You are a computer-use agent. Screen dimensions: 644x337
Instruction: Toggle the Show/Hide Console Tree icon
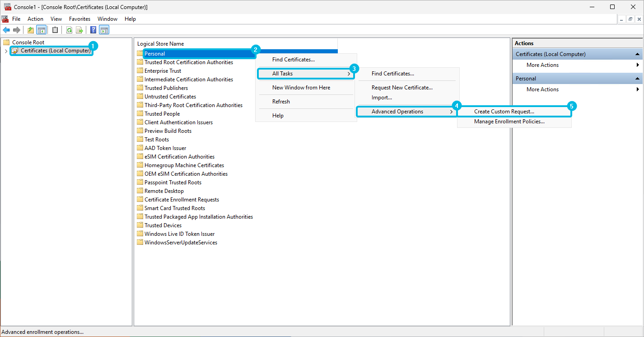41,30
